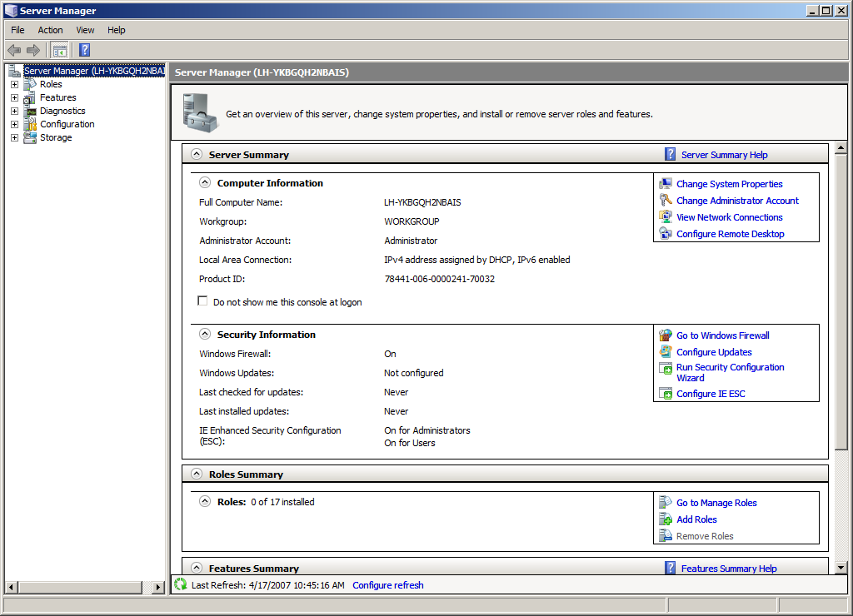
Task: Click the Back arrow toolbar icon
Action: point(14,51)
